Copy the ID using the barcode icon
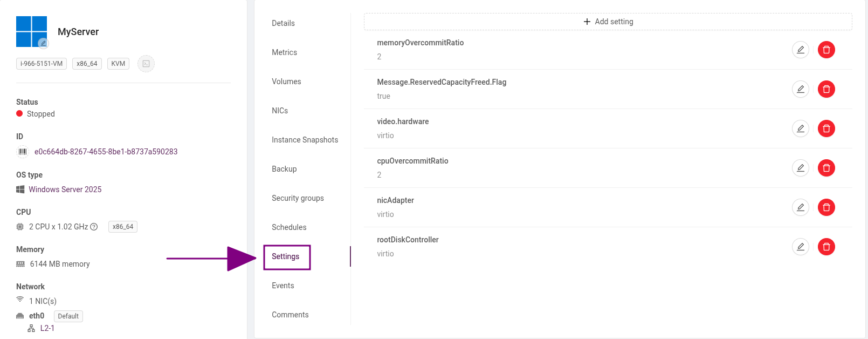The height and width of the screenshot is (339, 868). click(x=22, y=152)
